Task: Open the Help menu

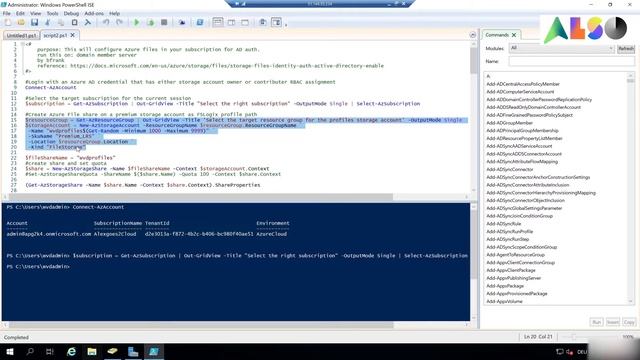Action: [x=114, y=13]
